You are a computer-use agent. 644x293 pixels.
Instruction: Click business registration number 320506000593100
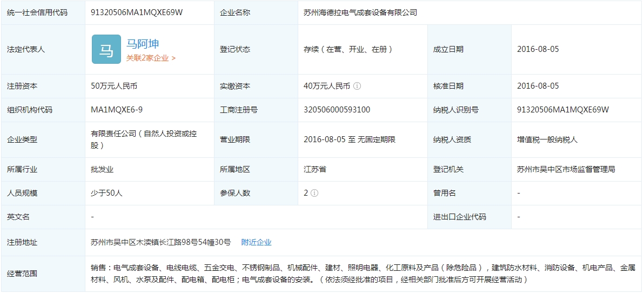[337, 110]
